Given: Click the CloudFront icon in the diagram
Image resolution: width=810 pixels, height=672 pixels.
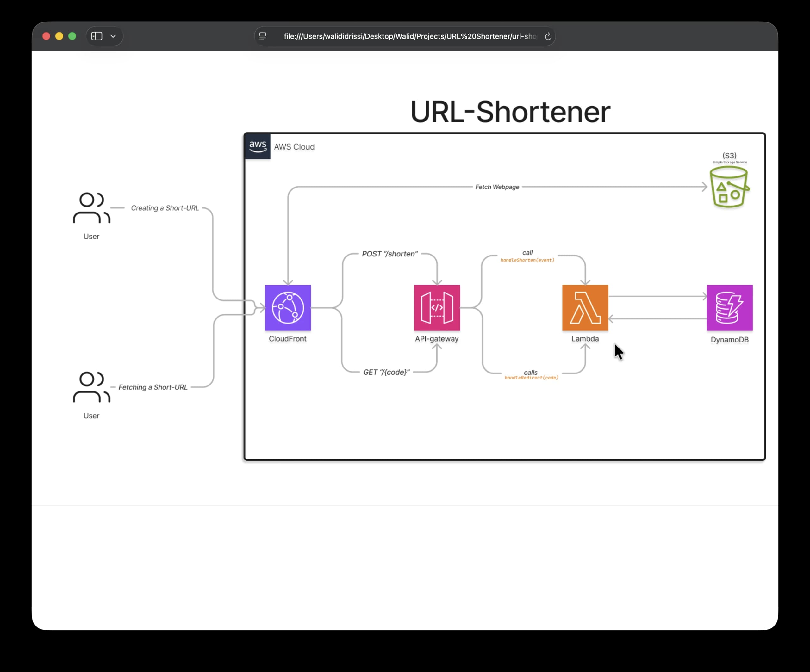Looking at the screenshot, I should (288, 308).
